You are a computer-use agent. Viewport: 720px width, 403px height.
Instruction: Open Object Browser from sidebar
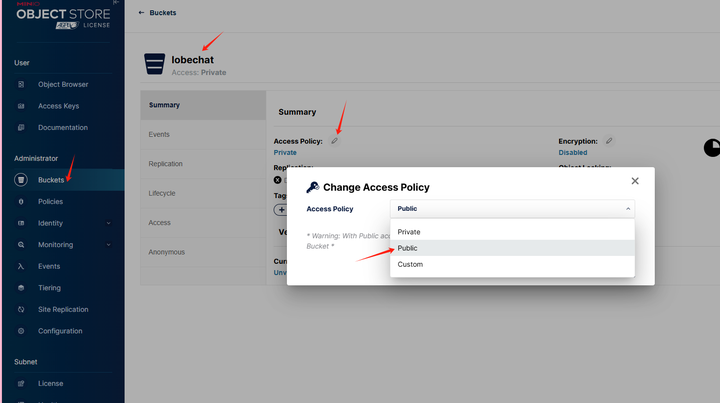(63, 84)
